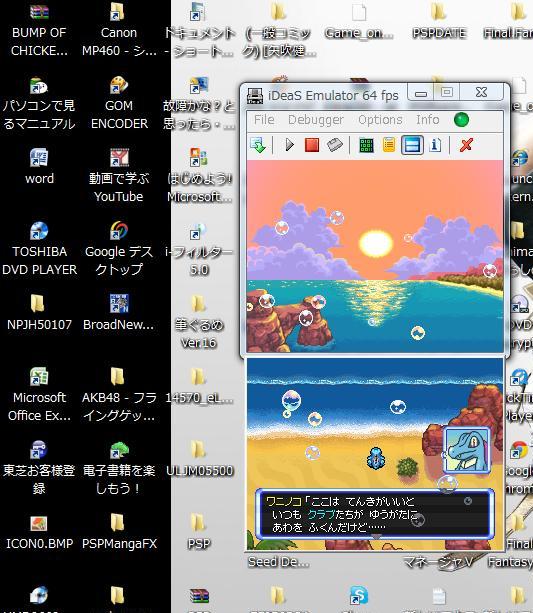Open パソコンで見るマニュアル shortcut
The width and height of the screenshot is (533, 613).
tap(39, 104)
